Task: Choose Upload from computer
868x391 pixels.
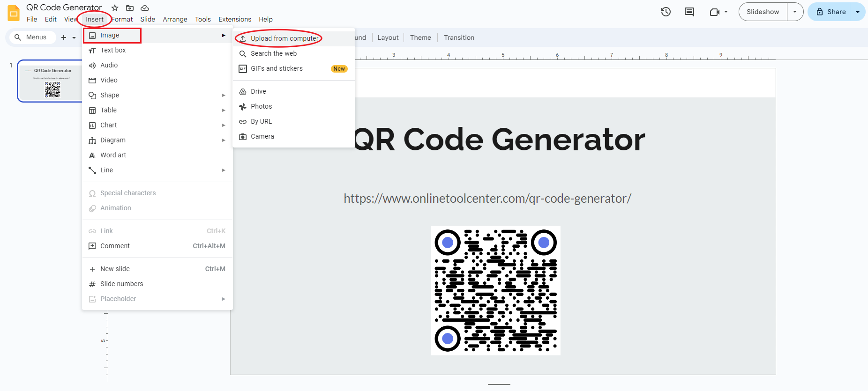Action: [294, 38]
